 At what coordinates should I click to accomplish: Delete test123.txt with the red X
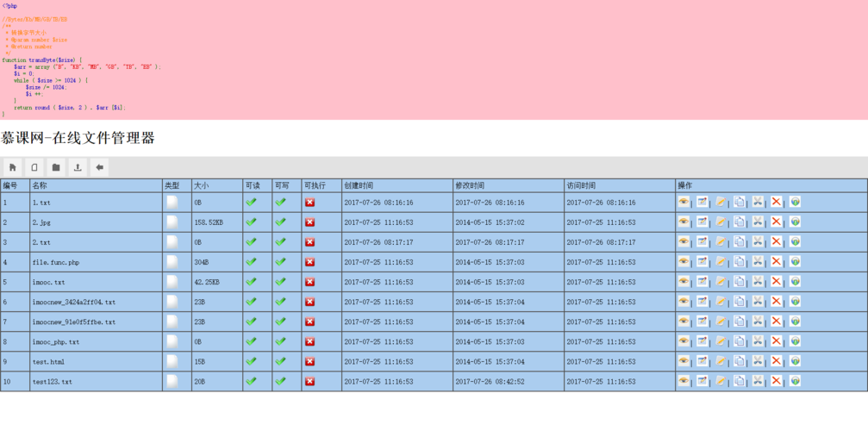776,381
